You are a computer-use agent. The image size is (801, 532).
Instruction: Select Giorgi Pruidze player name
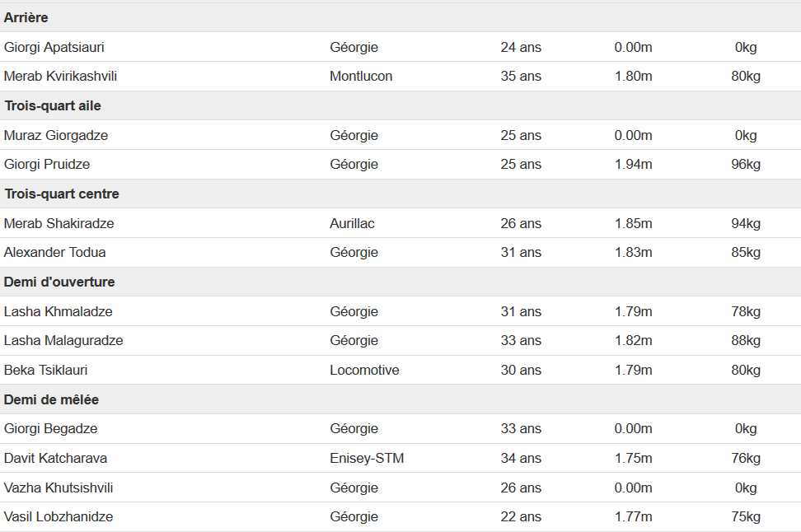(x=47, y=165)
